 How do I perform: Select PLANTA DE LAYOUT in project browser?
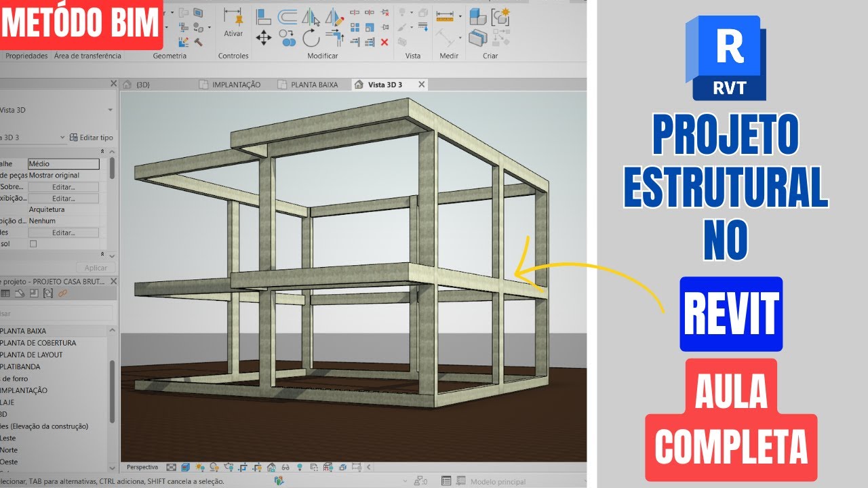32,355
